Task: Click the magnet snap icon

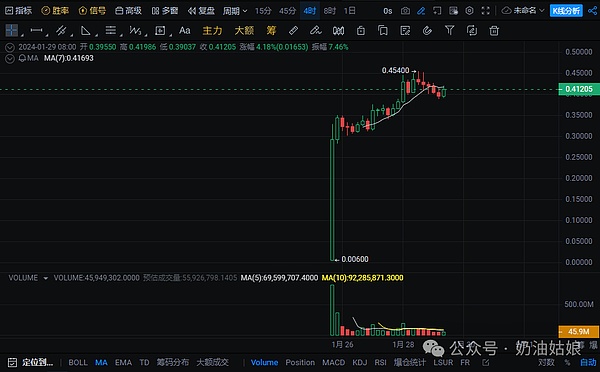Action: coord(427,30)
